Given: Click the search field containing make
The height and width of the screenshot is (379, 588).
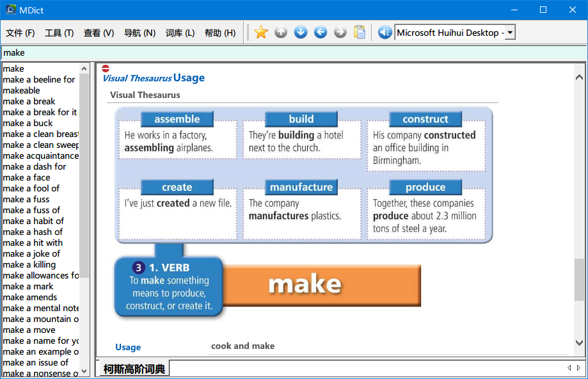Looking at the screenshot, I should coord(294,53).
